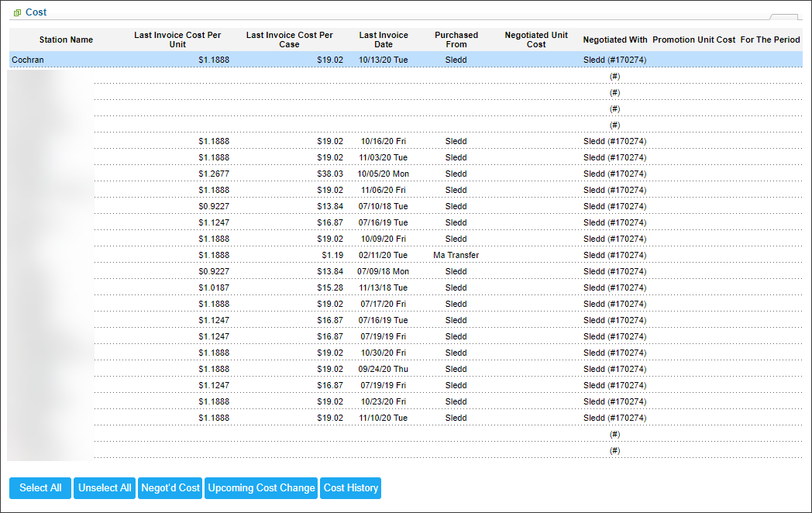Click the 11/06/20 Fri invoice date

coord(384,190)
